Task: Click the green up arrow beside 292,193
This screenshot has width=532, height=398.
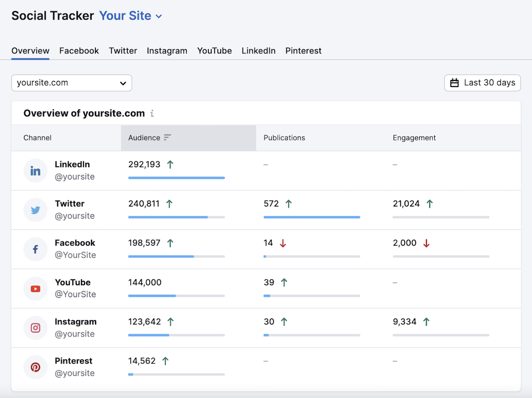Action: [x=171, y=164]
